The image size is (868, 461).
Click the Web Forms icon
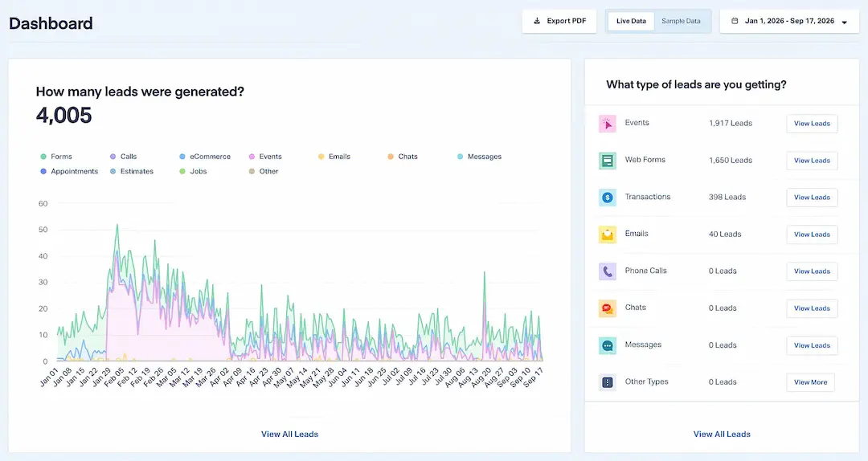pos(608,161)
